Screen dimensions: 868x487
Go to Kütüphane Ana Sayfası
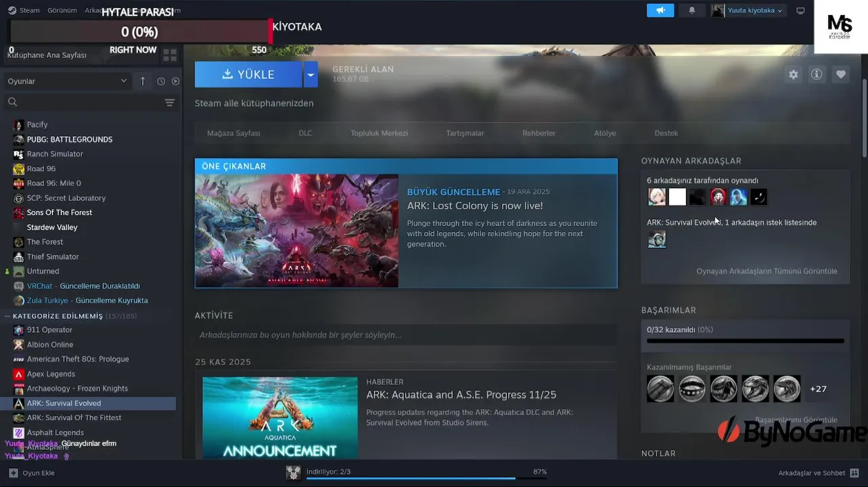point(47,55)
